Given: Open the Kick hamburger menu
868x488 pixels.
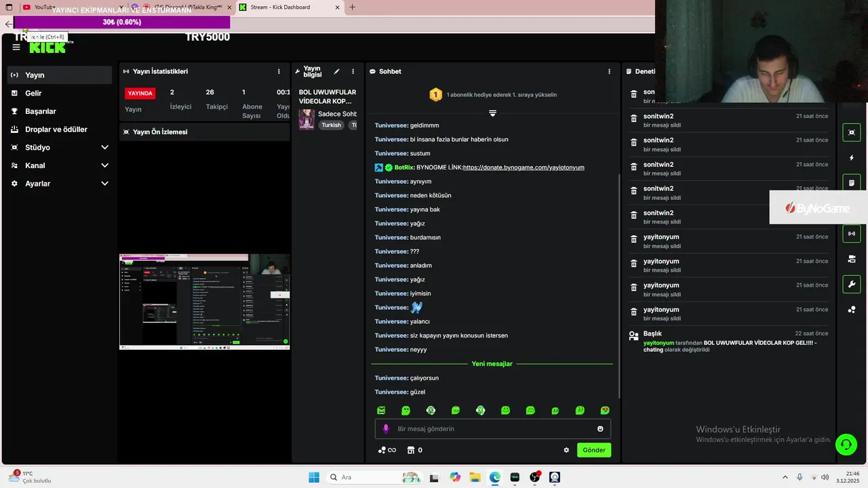Looking at the screenshot, I should [16, 47].
